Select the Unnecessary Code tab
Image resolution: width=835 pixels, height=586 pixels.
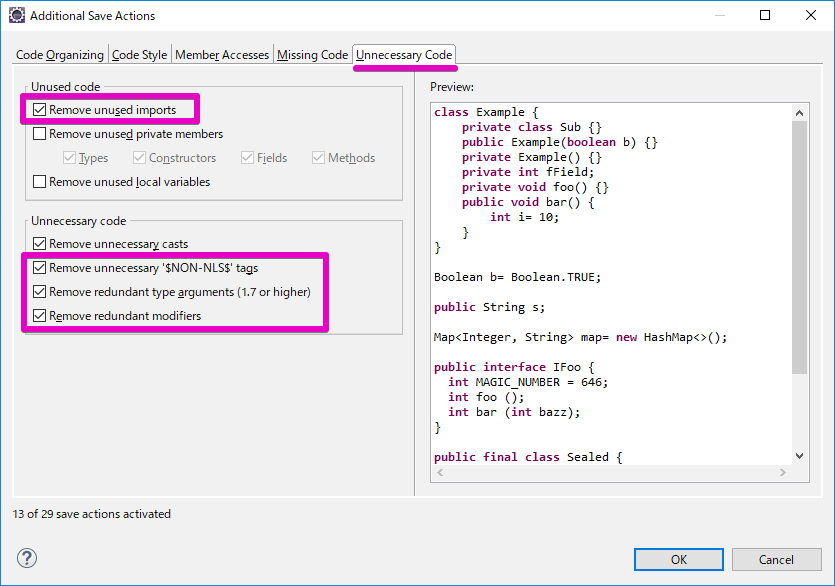pos(404,55)
